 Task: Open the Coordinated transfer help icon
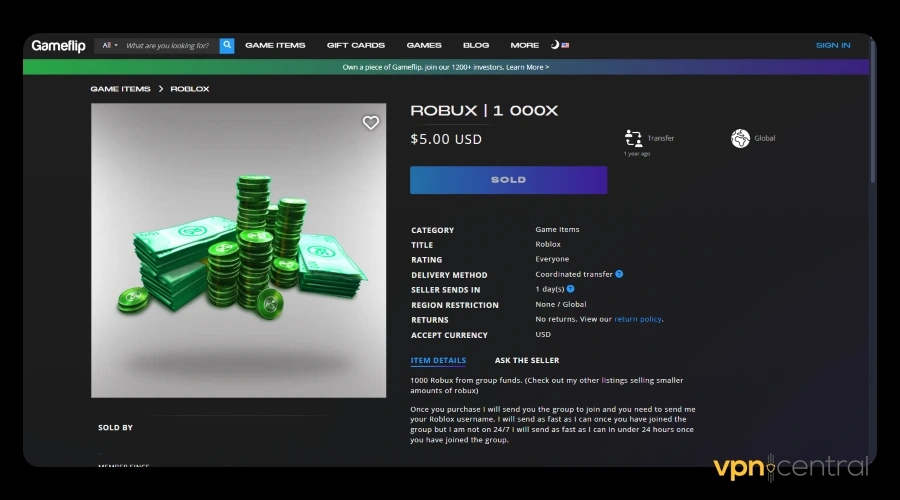[619, 274]
